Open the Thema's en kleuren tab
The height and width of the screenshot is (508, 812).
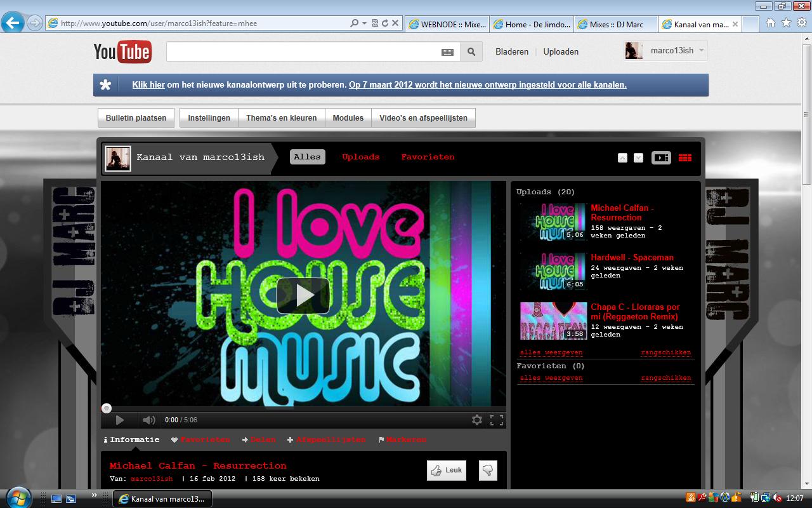[x=281, y=118]
